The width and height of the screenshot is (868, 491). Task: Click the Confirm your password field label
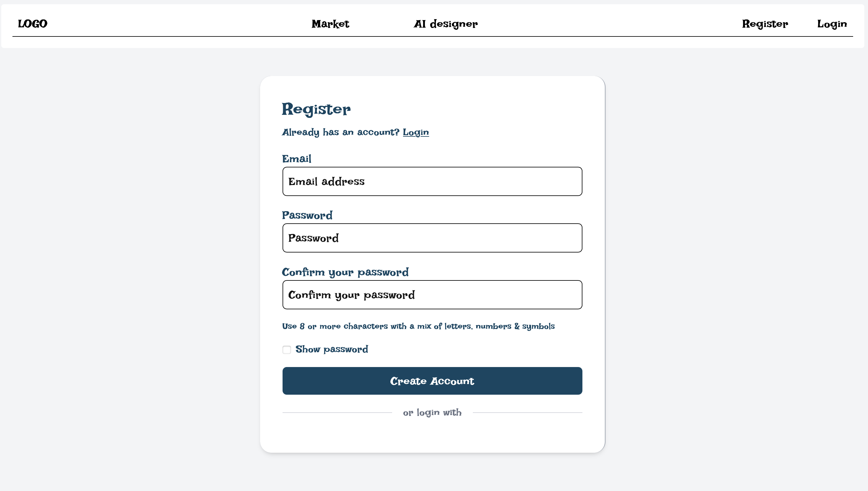pyautogui.click(x=345, y=272)
